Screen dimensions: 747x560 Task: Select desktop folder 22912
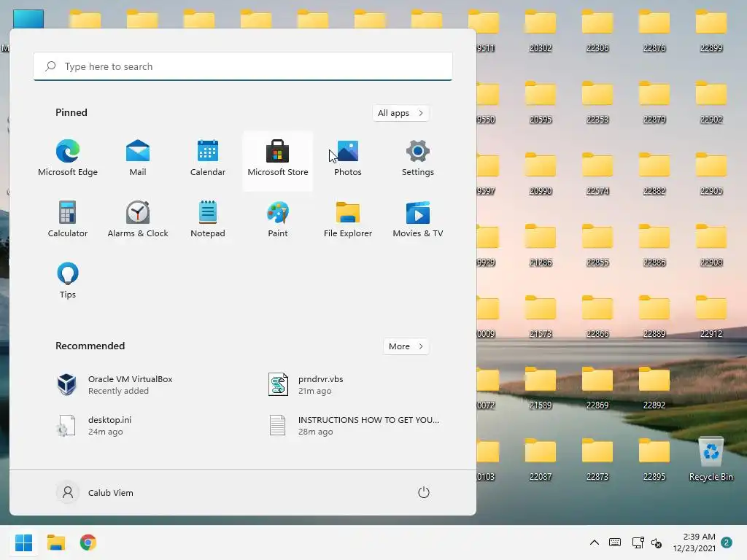click(711, 316)
